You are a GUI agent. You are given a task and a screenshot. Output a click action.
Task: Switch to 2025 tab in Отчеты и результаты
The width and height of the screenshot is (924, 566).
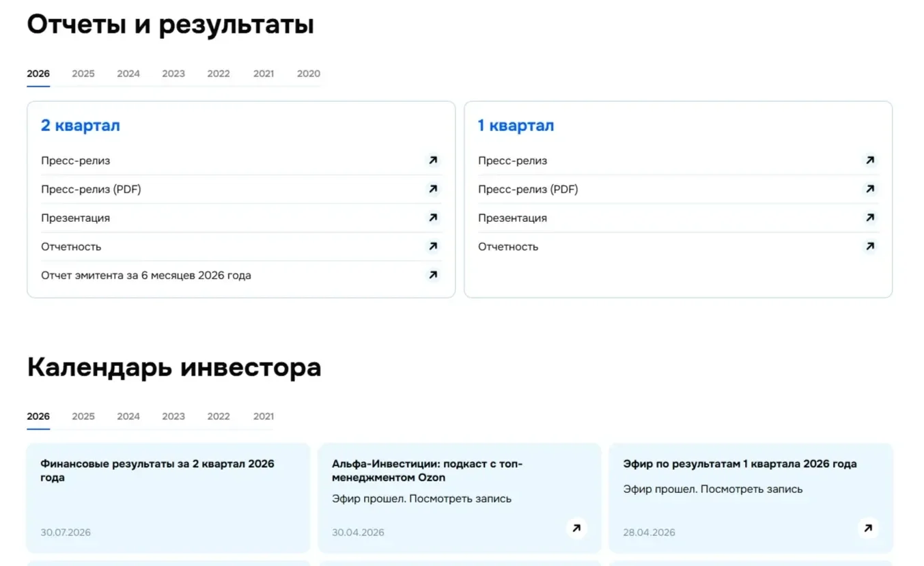(x=83, y=74)
